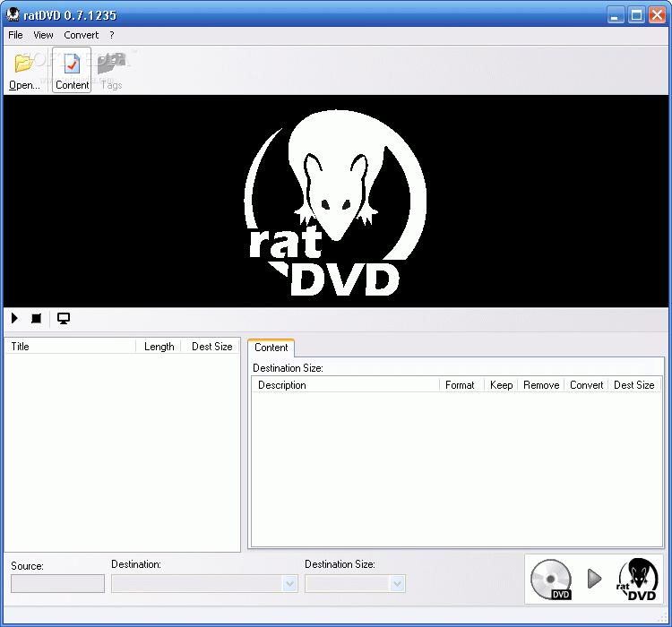The width and height of the screenshot is (672, 627).
Task: Sort by the Title column header
Action: pyautogui.click(x=70, y=347)
